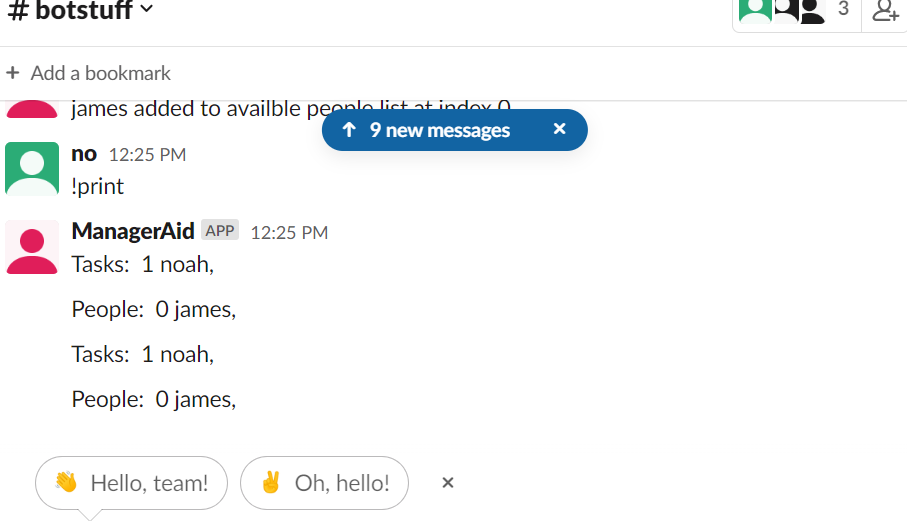Open the ManagerAid app name link

pyautogui.click(x=133, y=231)
